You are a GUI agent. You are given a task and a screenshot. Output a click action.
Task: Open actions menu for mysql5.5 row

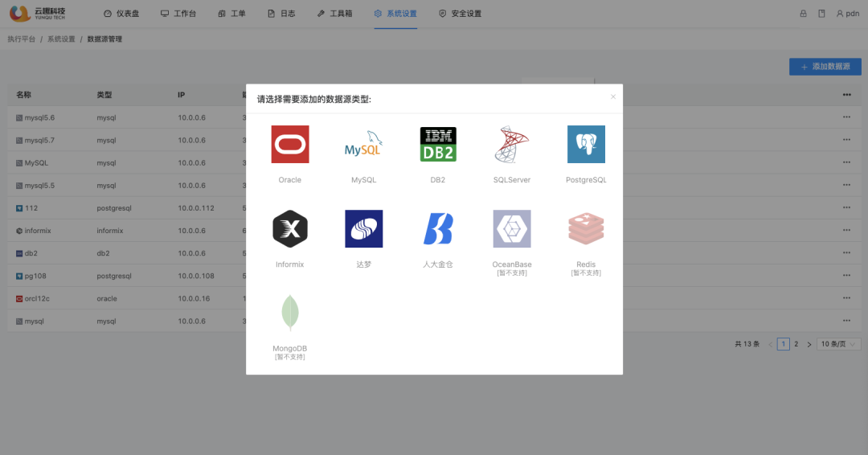click(846, 185)
